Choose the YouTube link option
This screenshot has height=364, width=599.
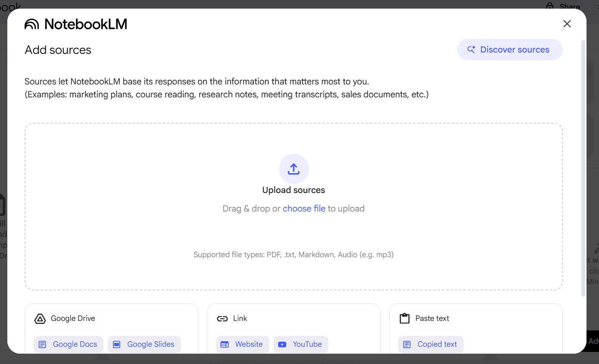pos(301,344)
